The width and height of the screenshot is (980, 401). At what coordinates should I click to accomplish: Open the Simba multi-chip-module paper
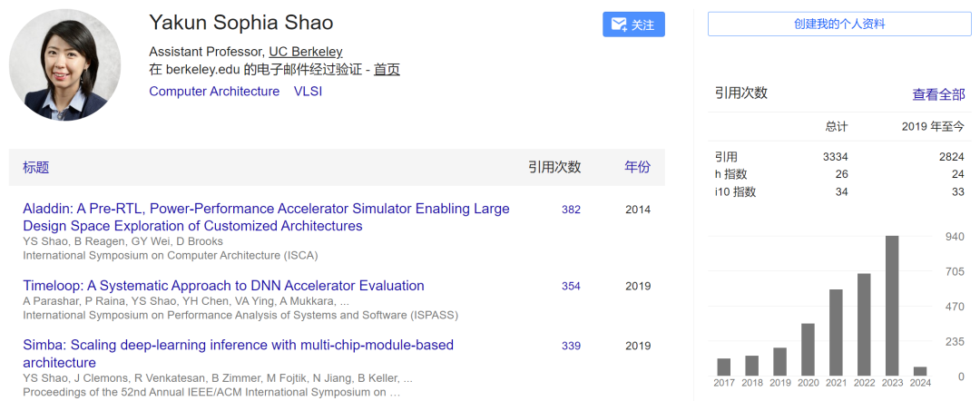tap(238, 354)
